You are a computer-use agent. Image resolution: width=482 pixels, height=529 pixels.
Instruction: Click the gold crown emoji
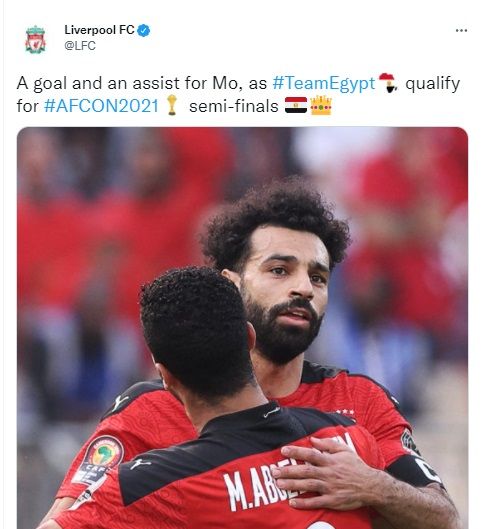321,105
